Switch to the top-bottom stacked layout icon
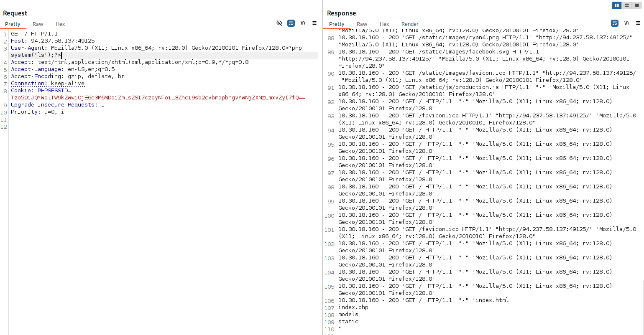This screenshot has height=335, width=644. click(627, 5)
